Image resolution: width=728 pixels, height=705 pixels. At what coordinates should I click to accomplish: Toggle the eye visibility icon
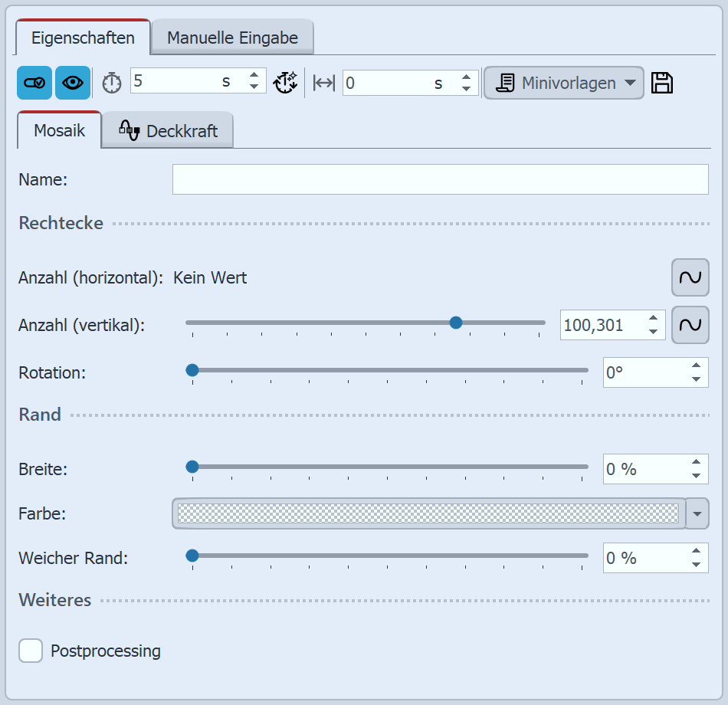(x=73, y=83)
